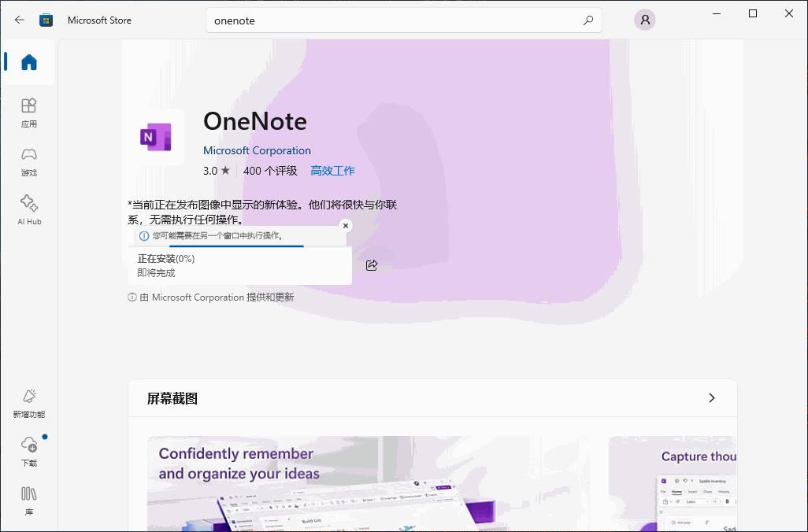808x532 pixels.
Task: Open the Microsoft Corporation publisher link
Action: pos(257,150)
